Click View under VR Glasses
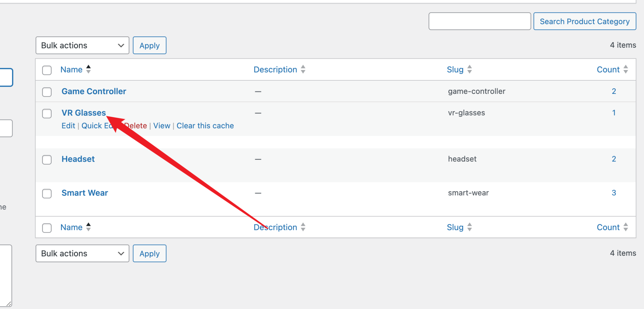 162,126
